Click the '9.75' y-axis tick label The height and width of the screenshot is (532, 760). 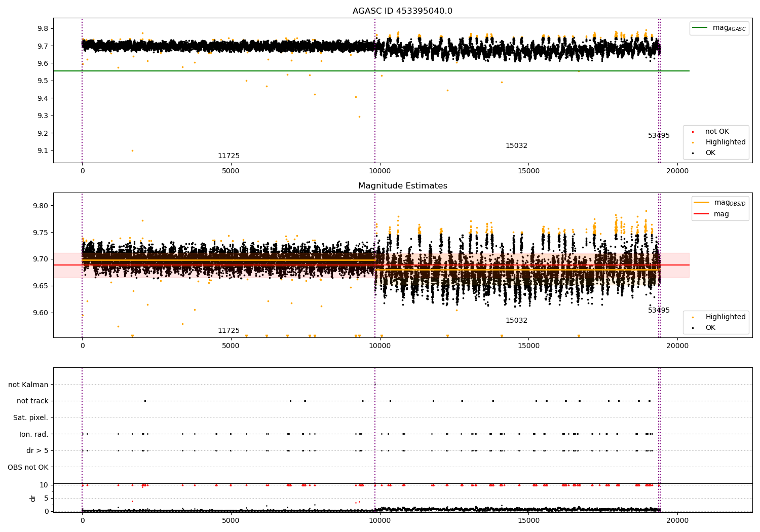click(41, 233)
